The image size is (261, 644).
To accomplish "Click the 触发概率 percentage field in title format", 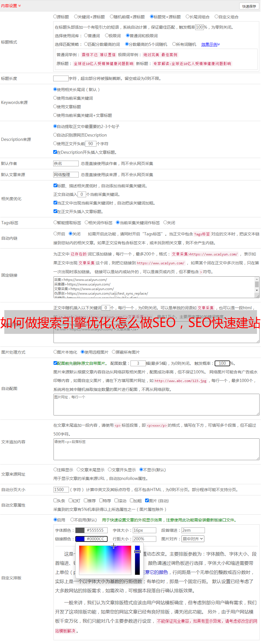I will (199, 27).
